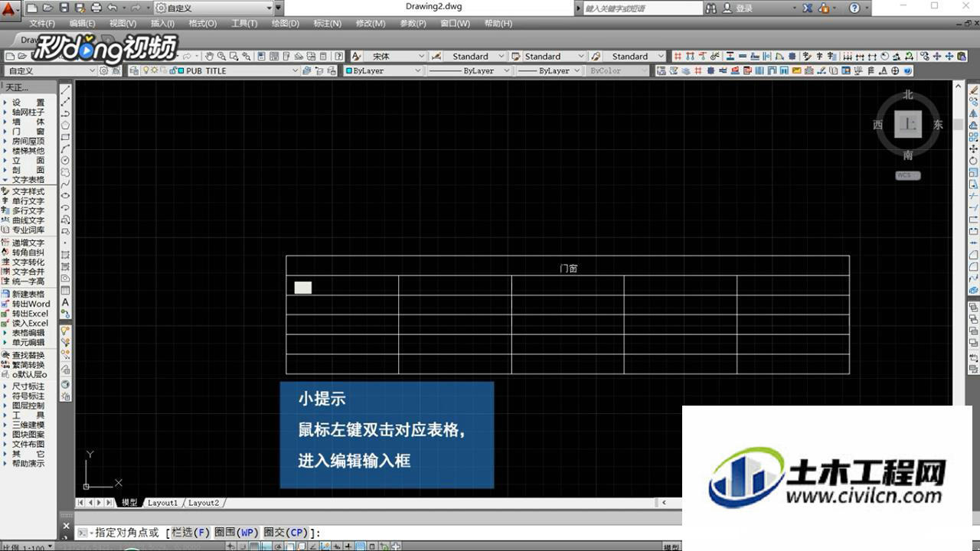Expand the 图层控制 menu item
This screenshot has width=980, height=551.
(24, 406)
